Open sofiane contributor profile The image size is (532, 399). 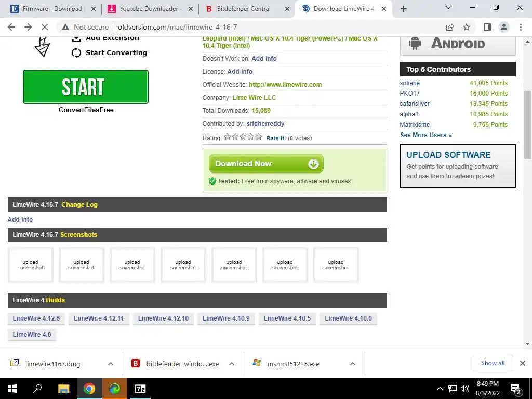point(409,83)
